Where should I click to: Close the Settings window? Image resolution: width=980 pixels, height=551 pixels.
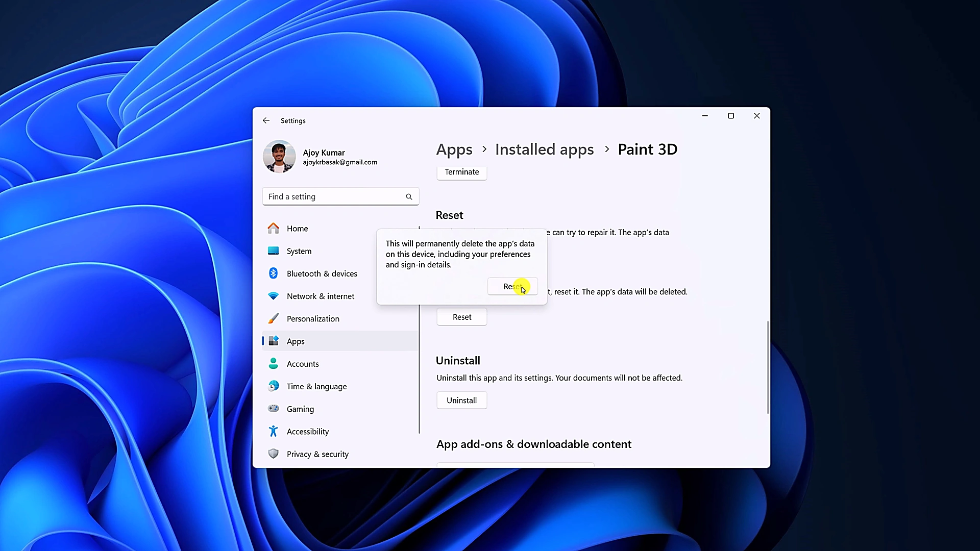757,116
